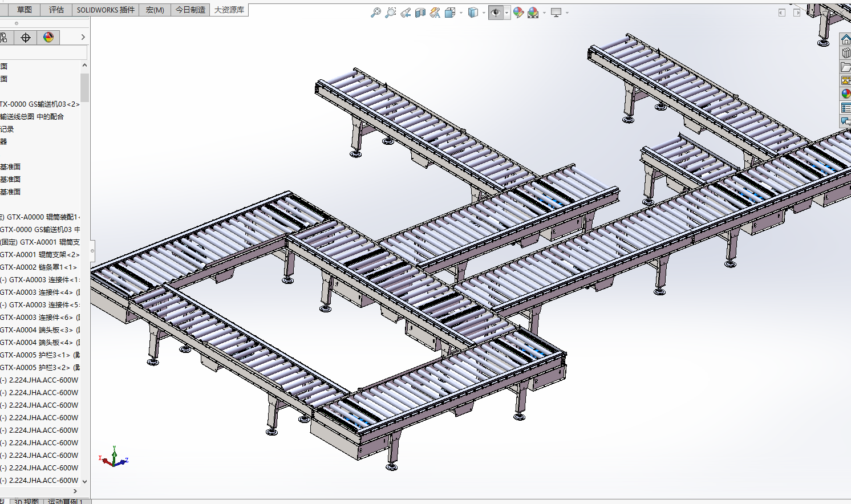This screenshot has width=851, height=504.
Task: Select the (-) GTX-A0003 连接件<1> item
Action: click(x=40, y=280)
